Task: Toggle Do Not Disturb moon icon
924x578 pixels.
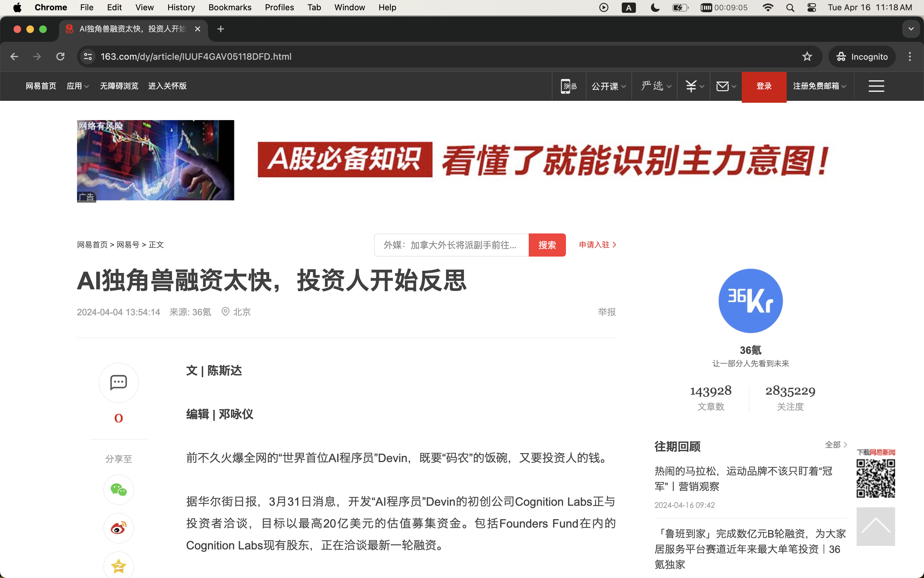Action: pos(655,8)
